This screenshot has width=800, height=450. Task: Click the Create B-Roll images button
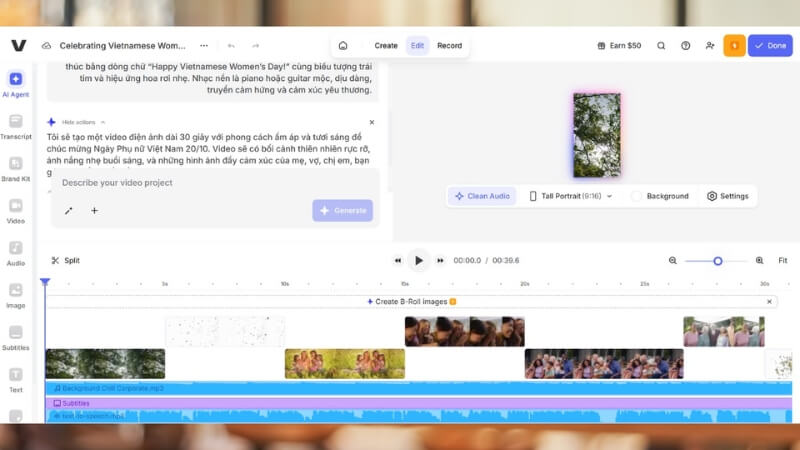point(410,301)
